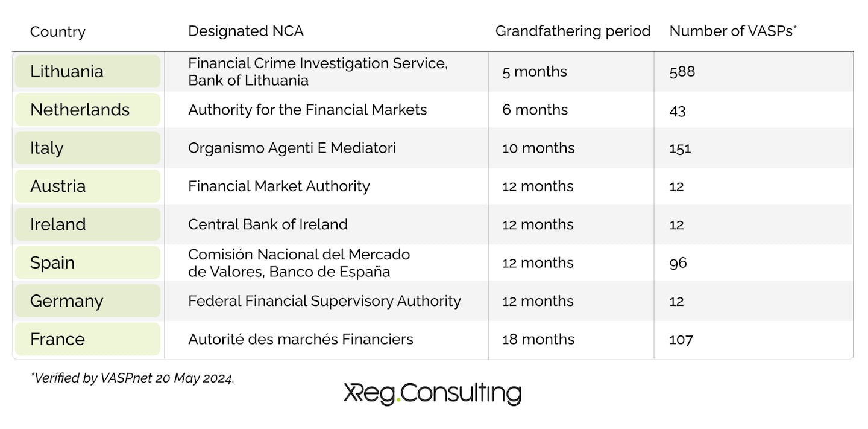Click the 10 months period for Italy
Viewport: 868px width, 429px height.
[538, 148]
